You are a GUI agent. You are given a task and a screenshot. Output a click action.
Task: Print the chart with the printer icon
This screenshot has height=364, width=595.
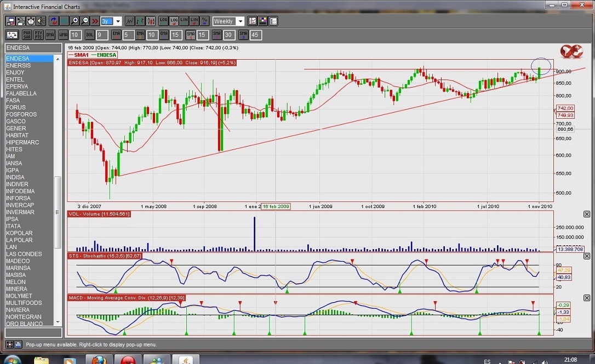click(x=20, y=21)
